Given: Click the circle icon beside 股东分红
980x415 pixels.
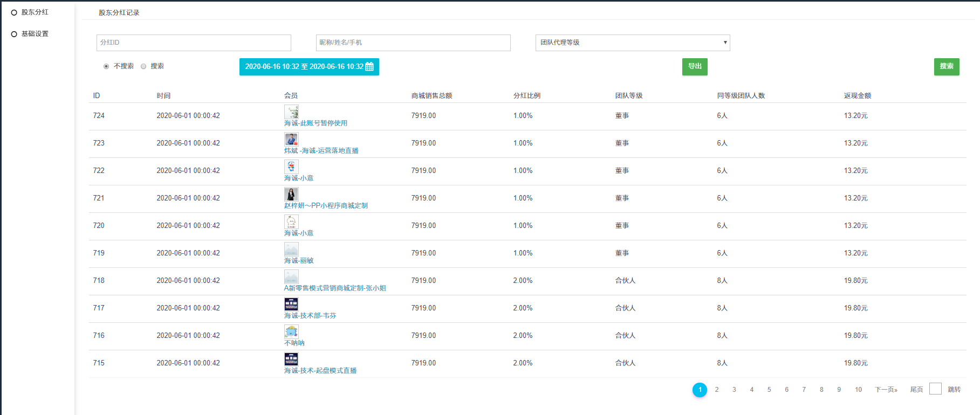Looking at the screenshot, I should tap(14, 12).
